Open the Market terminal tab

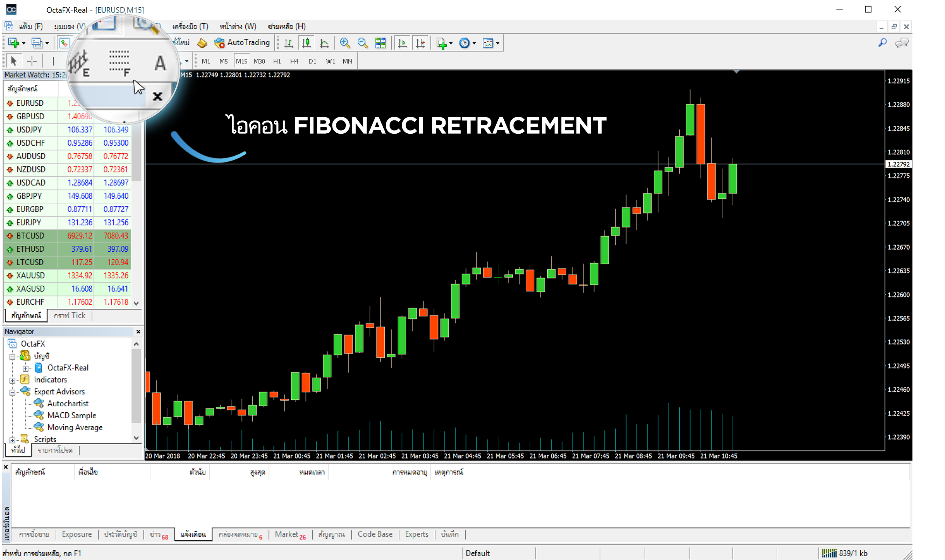(x=290, y=534)
